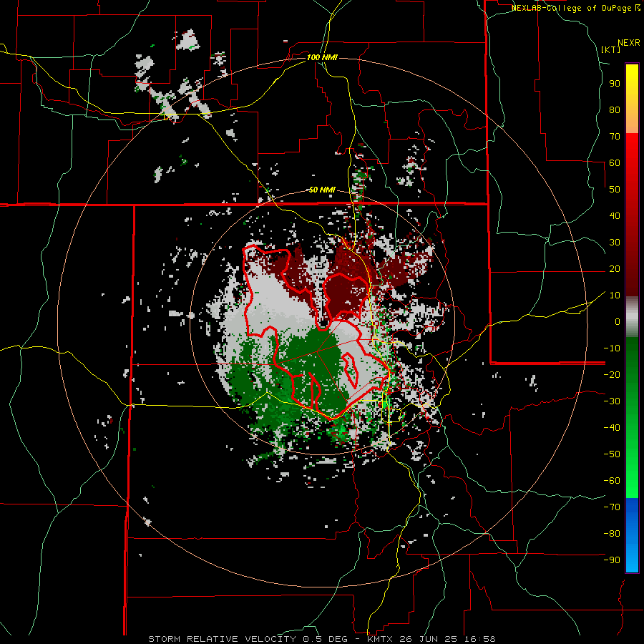
Task: Click the gray zero-velocity segment of the color bar
Action: [x=632, y=317]
